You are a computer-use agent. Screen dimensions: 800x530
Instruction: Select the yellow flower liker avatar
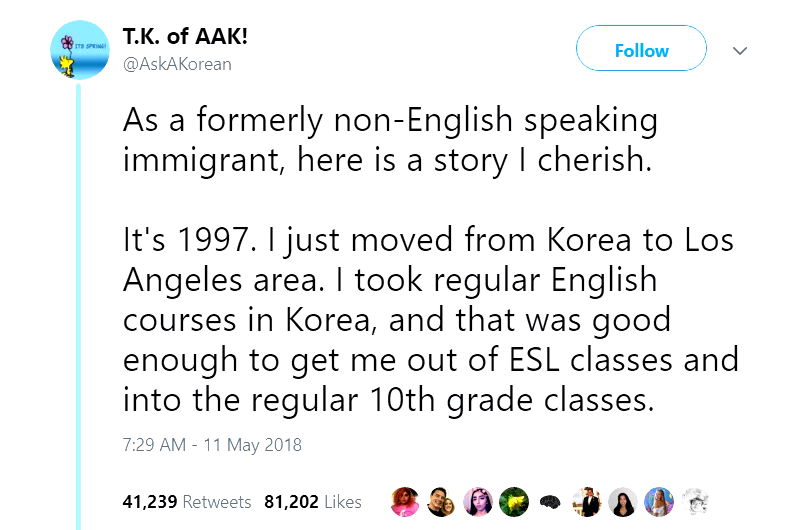pyautogui.click(x=513, y=501)
